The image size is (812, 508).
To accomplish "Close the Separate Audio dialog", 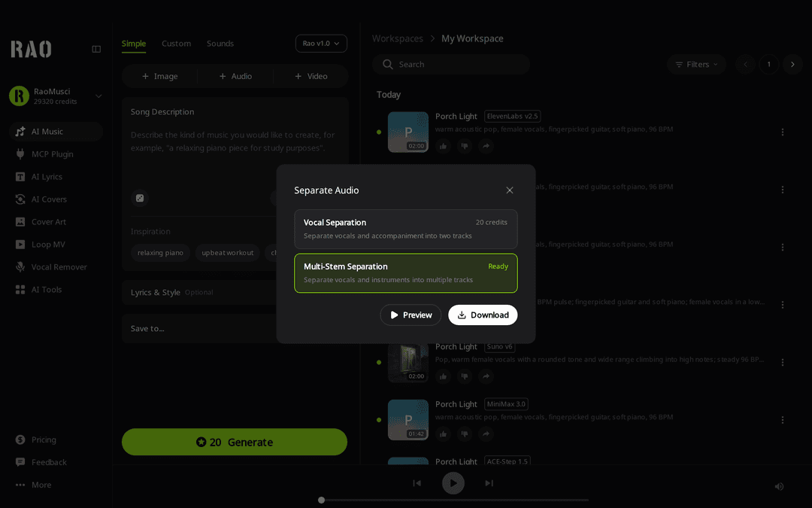I will [510, 190].
